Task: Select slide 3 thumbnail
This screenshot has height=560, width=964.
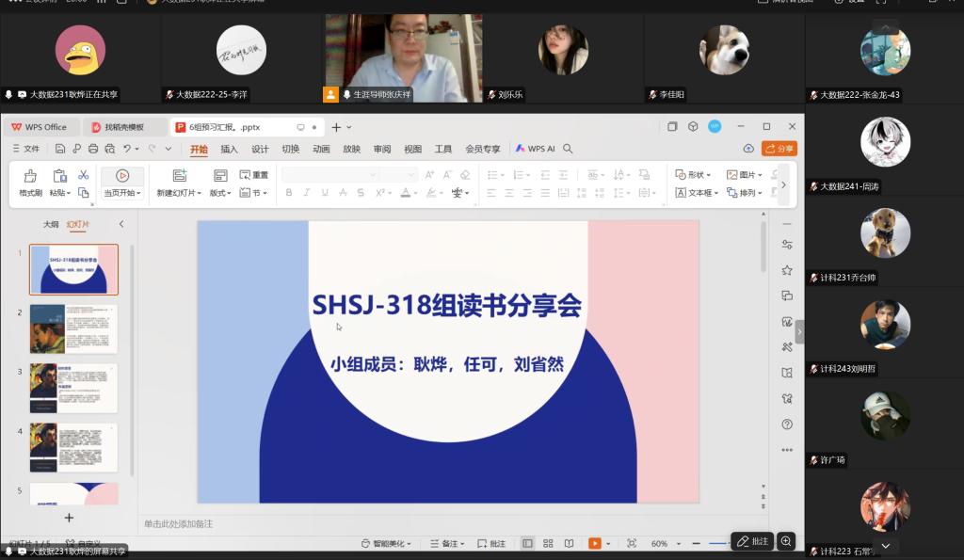Action: pyautogui.click(x=73, y=387)
